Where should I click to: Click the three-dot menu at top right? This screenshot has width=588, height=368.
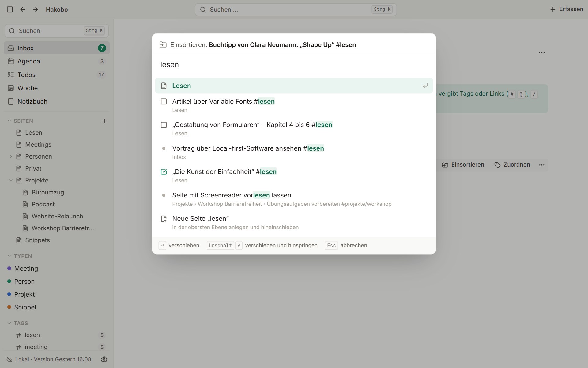click(x=542, y=52)
